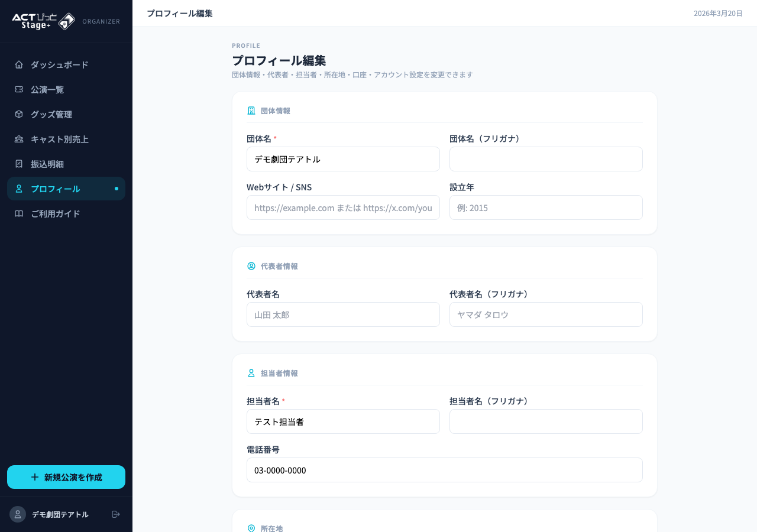Viewport: 757px width, 532px height.
Task: Select the プロフィール sidebar item
Action: click(x=66, y=189)
